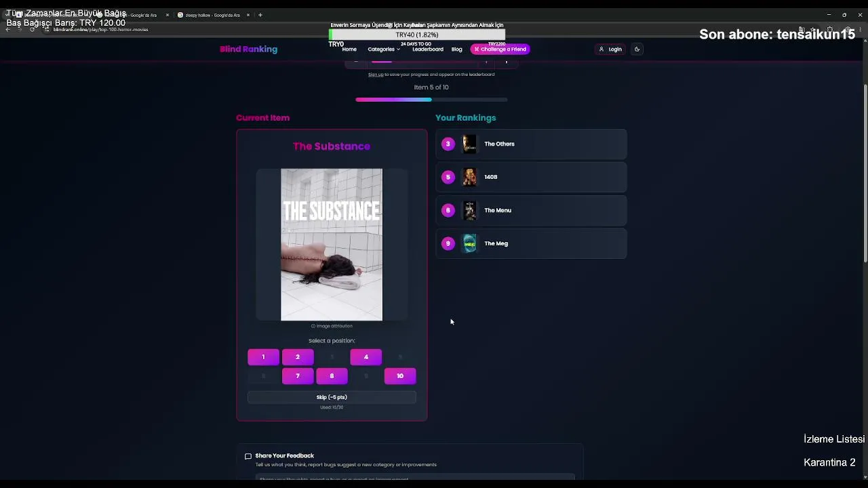Open the Leaderboard page

point(428,49)
